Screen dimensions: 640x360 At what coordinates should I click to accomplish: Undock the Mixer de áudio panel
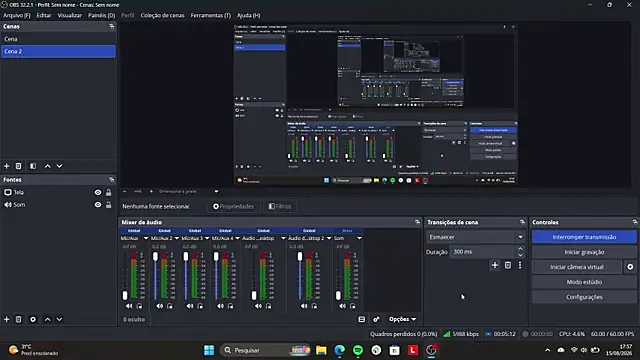417,222
